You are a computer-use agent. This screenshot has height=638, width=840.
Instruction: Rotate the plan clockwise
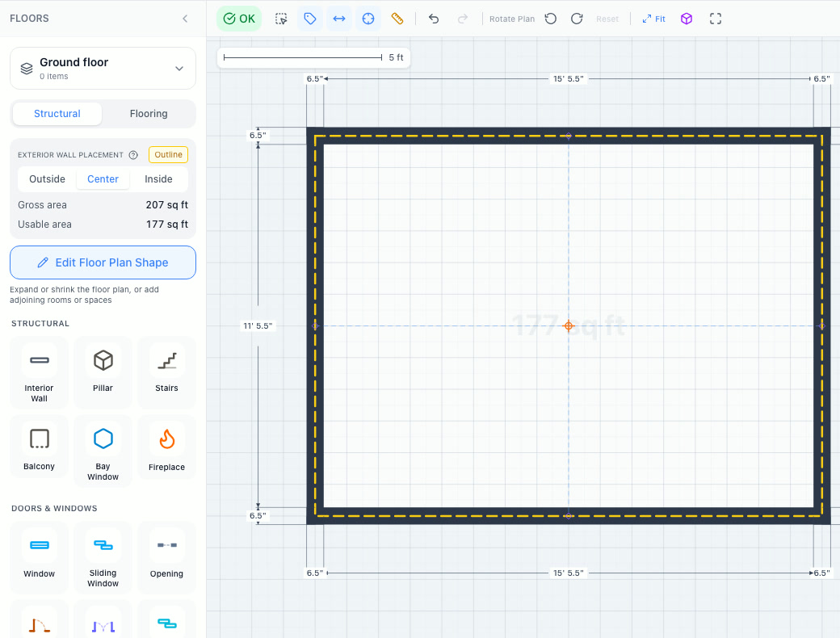(x=577, y=19)
